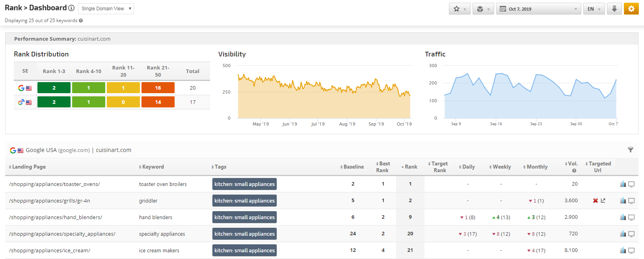Viewport: 644px width, 259px height.
Task: Click the keyword 'hand blenders'
Action: pyautogui.click(x=156, y=218)
